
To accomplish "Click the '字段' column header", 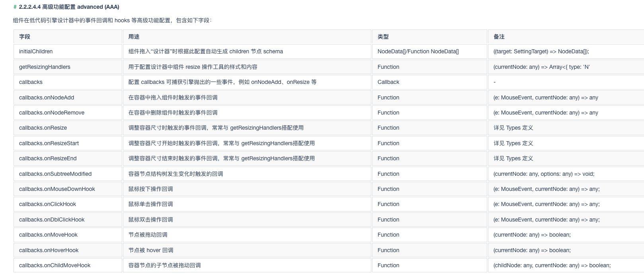I will [x=68, y=37].
